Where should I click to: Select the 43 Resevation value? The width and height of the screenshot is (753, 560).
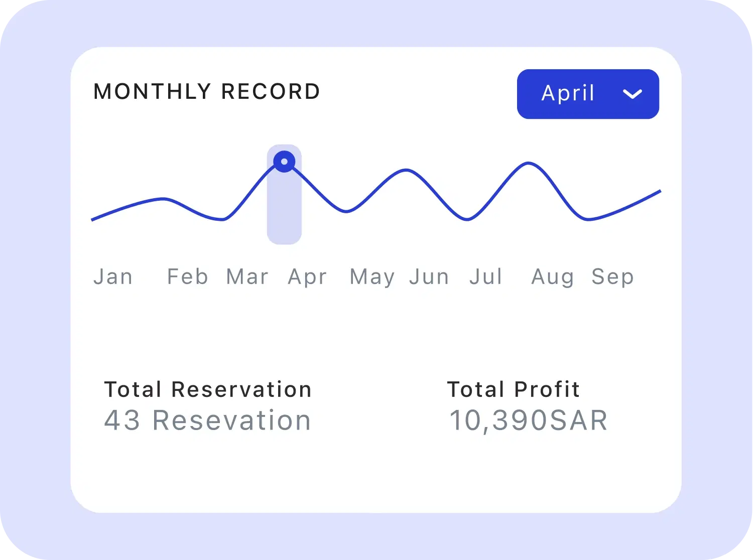(x=207, y=421)
